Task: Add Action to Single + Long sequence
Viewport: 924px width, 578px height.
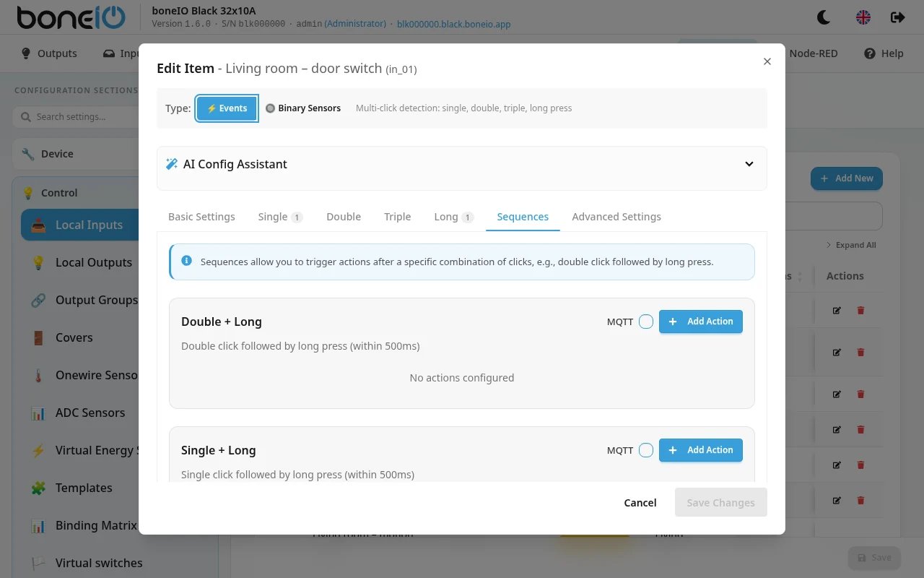Action: click(701, 450)
